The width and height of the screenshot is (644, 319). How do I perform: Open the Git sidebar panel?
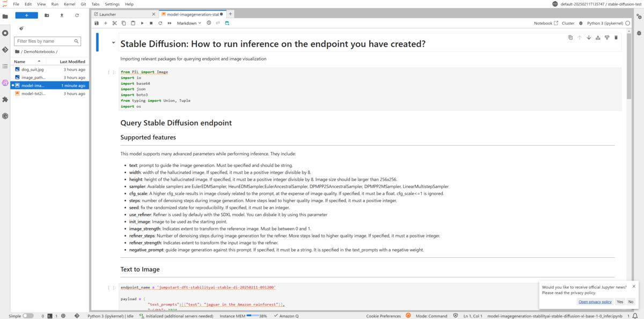pyautogui.click(x=5, y=49)
